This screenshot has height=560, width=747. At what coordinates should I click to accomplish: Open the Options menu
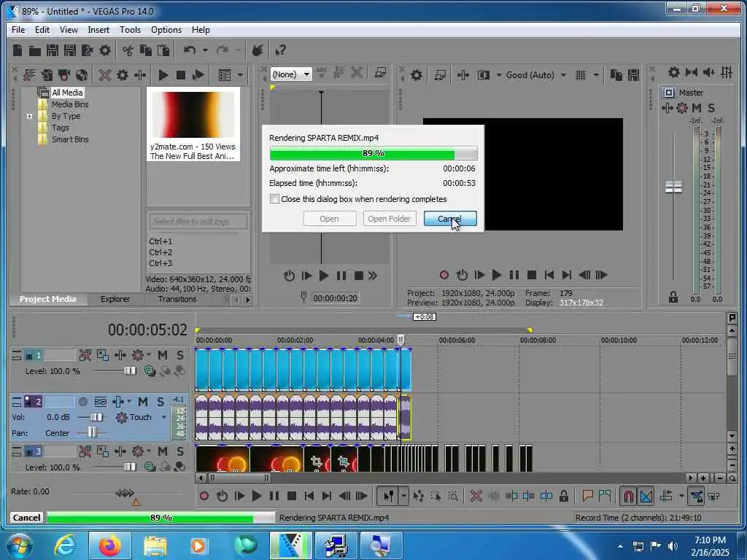(166, 29)
